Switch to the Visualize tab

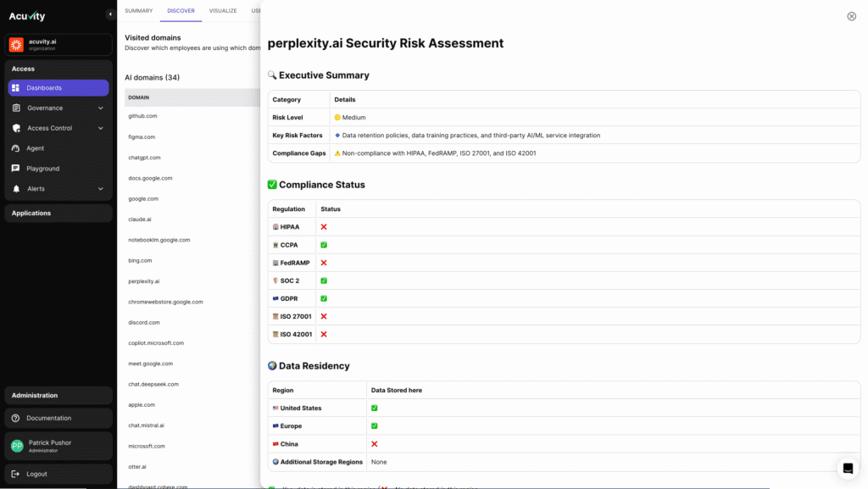coord(223,11)
